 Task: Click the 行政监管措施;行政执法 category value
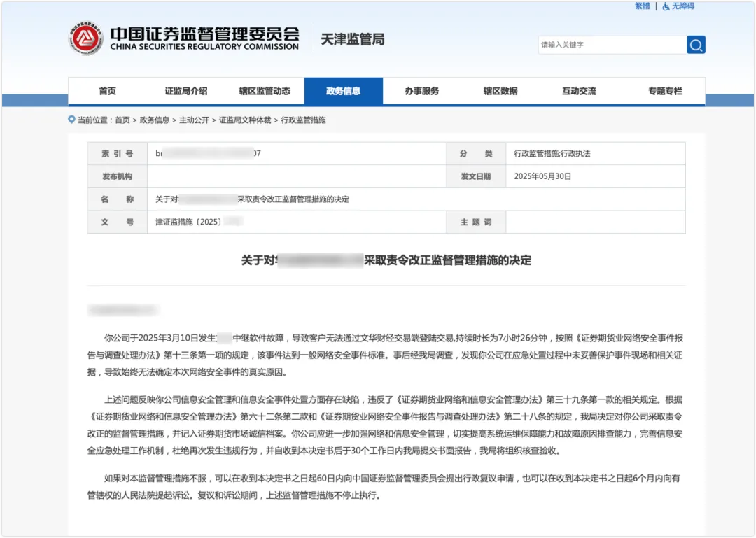click(x=552, y=154)
